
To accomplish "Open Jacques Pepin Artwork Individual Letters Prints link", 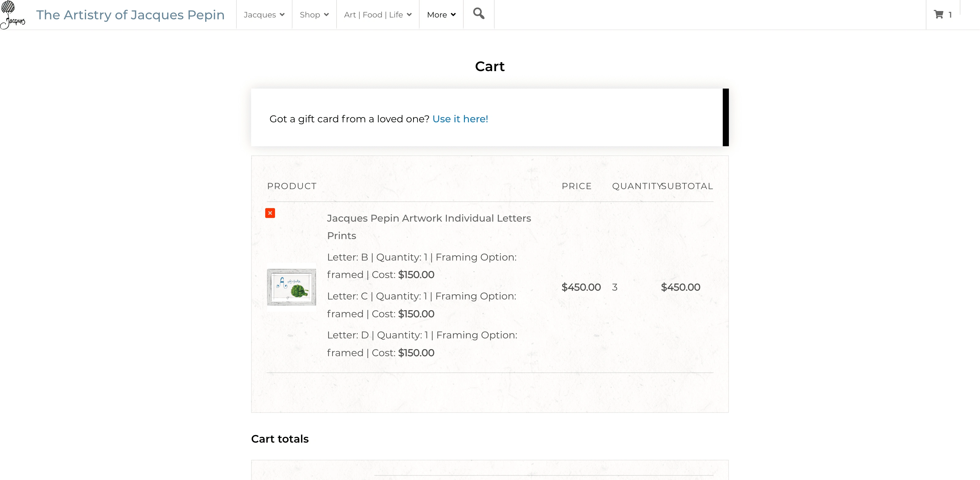I will [429, 227].
